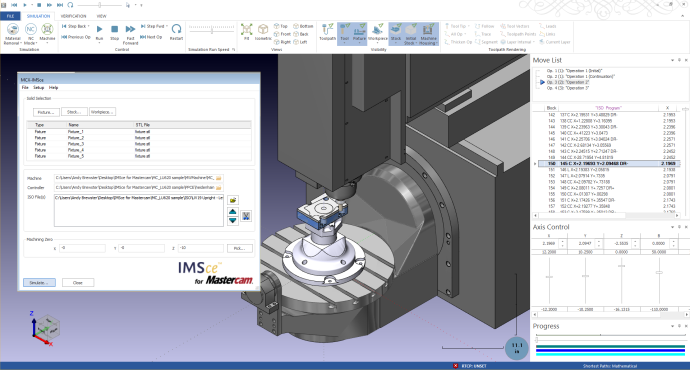Browse for the Machine file folder icon
691x371 pixels.
pos(219,178)
